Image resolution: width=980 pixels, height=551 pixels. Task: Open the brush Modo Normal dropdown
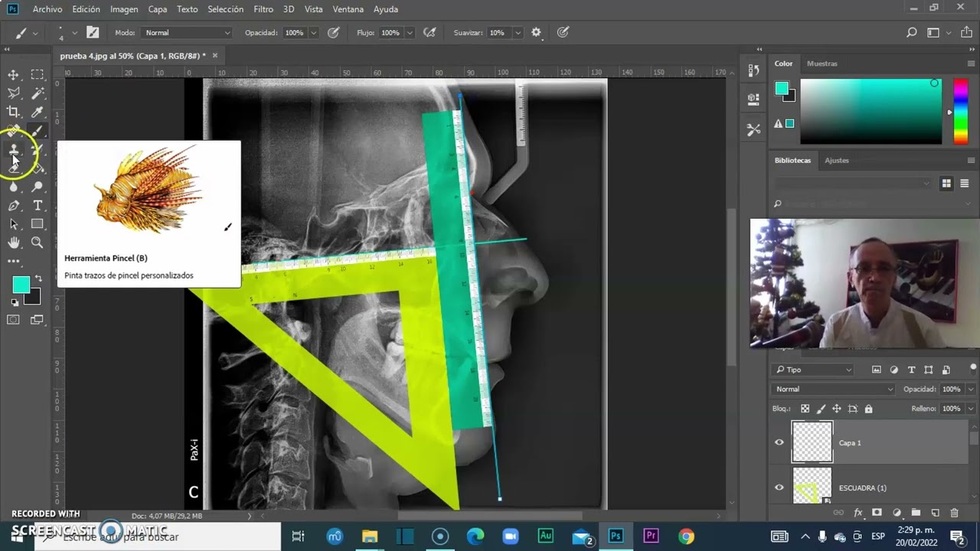click(187, 33)
